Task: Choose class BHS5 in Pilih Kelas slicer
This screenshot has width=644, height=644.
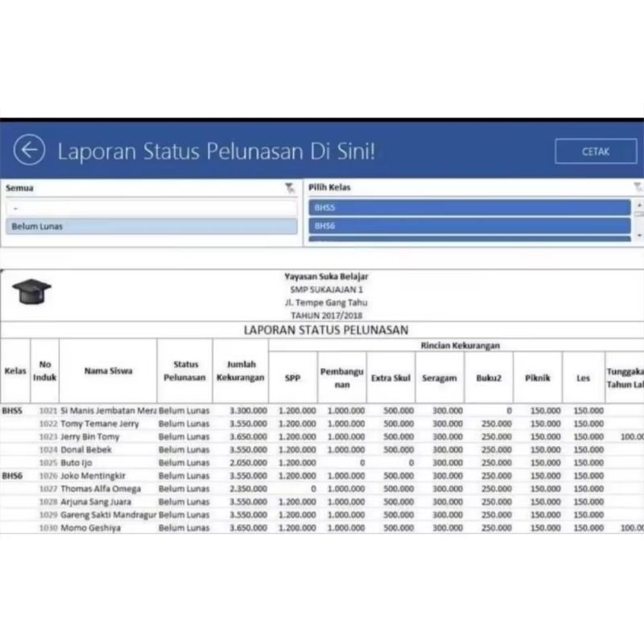Action: point(469,208)
